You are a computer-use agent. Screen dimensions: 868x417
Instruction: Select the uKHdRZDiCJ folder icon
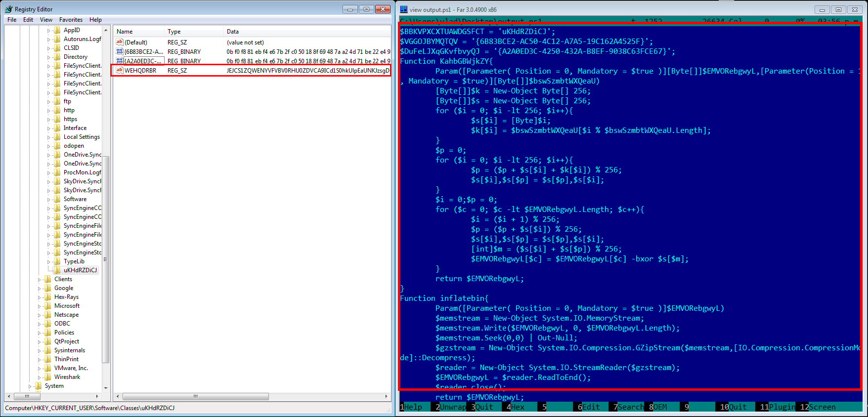[57, 270]
